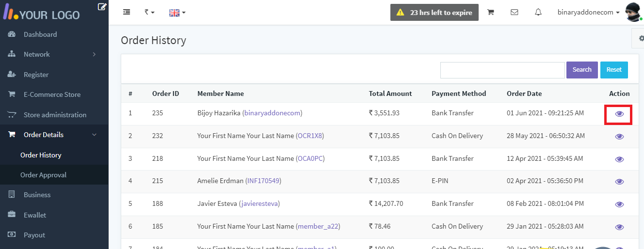Click the 28 May 2021 order date
Screen dimensions: 644x249
[546, 136]
